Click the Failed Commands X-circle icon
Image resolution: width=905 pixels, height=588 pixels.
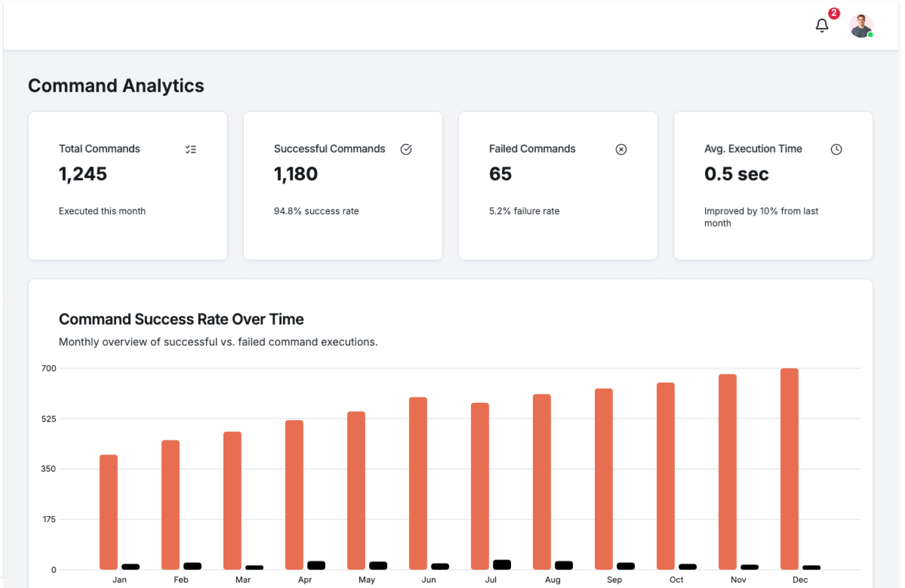coord(621,149)
